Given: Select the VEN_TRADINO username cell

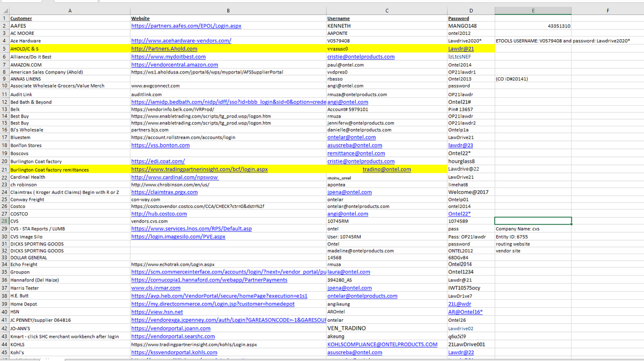Looking at the screenshot, I should 386,328.
